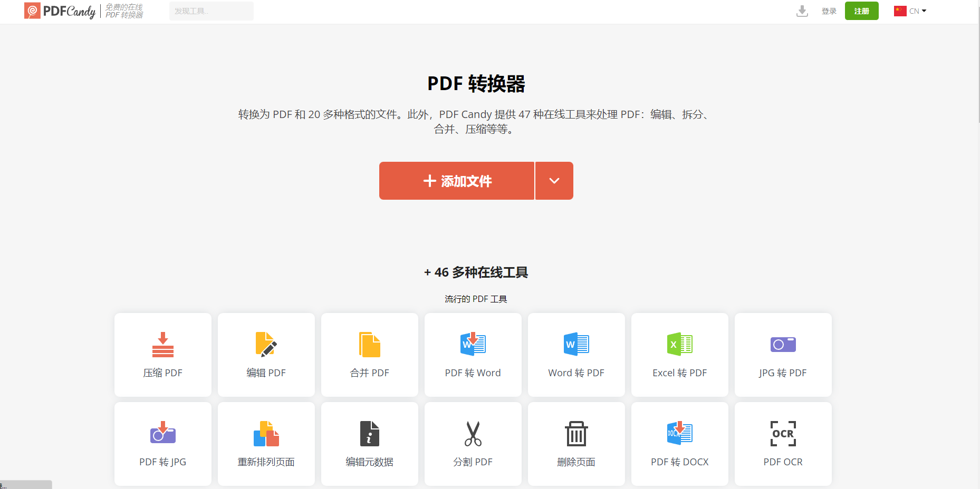980x489 pixels.
Task: Open the 登录 login link
Action: point(829,11)
